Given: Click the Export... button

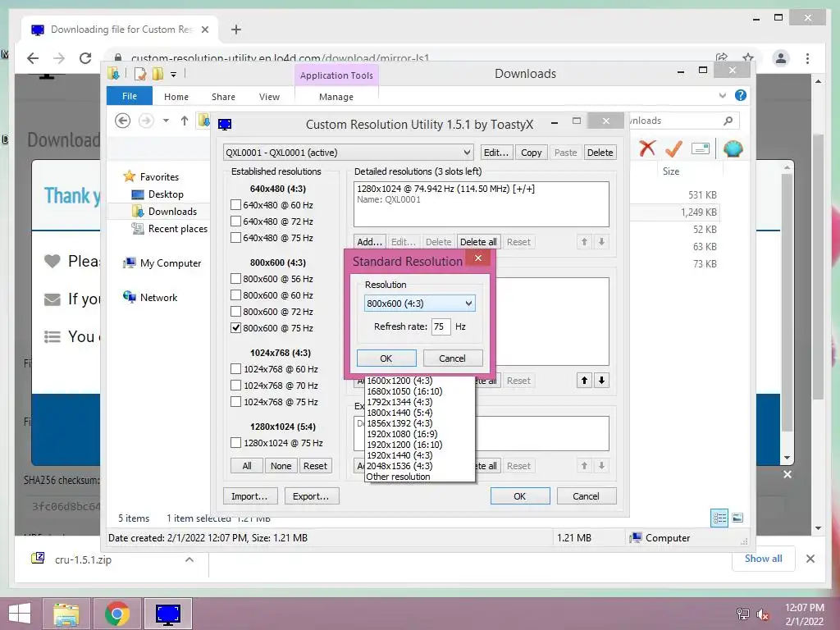Looking at the screenshot, I should [311, 496].
